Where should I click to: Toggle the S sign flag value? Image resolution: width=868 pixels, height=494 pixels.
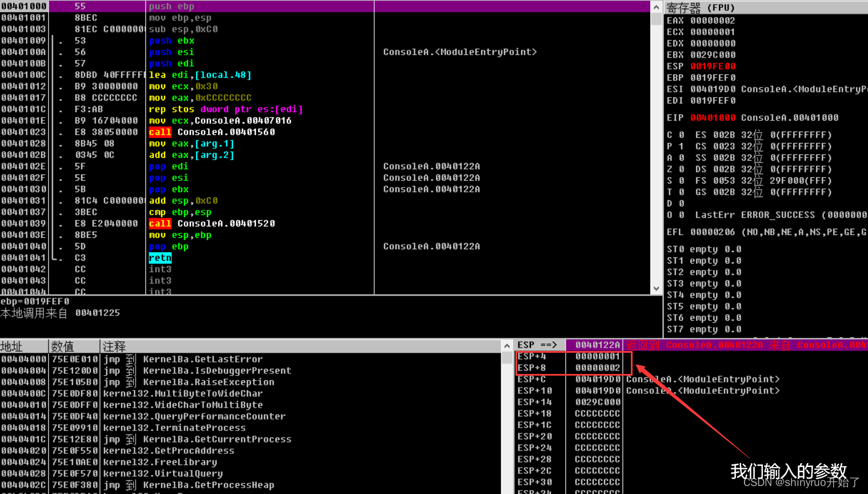click(681, 181)
